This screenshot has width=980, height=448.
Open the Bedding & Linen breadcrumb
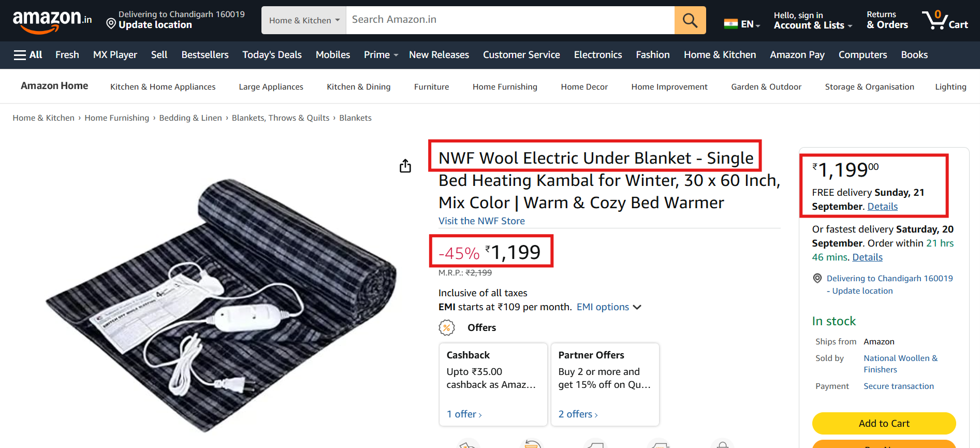pos(191,118)
